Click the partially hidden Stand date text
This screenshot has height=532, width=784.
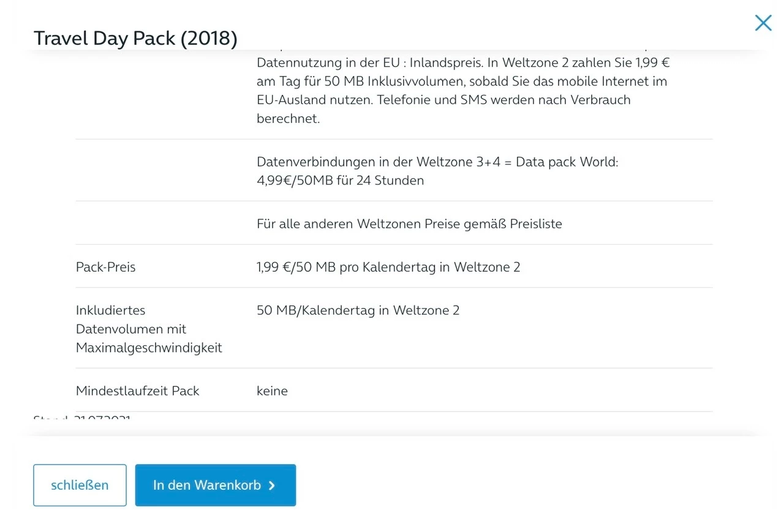coord(81,419)
